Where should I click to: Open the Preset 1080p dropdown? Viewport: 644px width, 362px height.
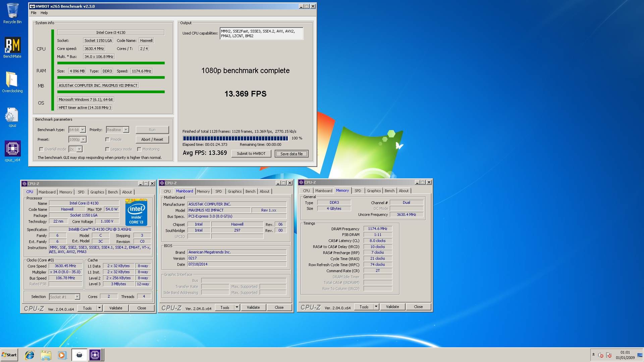[x=77, y=139]
